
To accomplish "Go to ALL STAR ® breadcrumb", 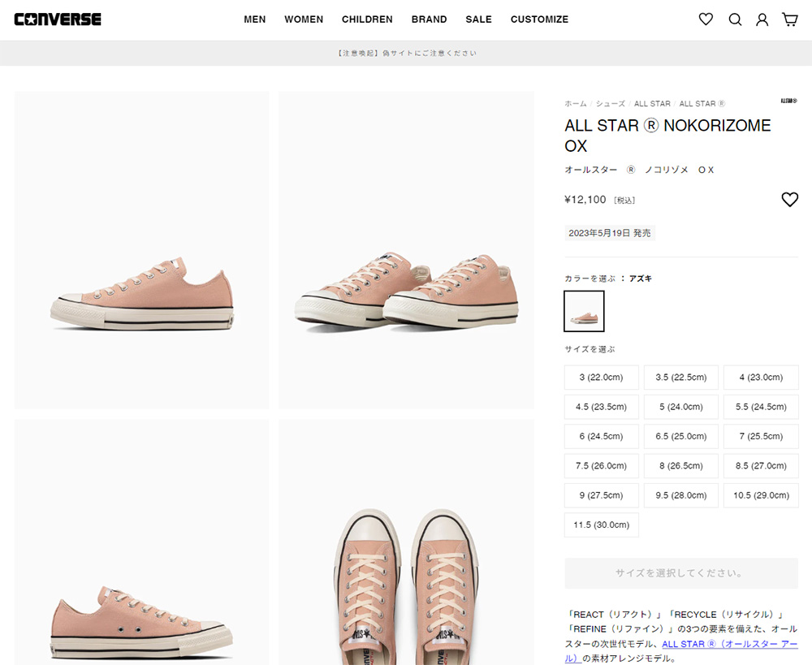I will pos(702,104).
